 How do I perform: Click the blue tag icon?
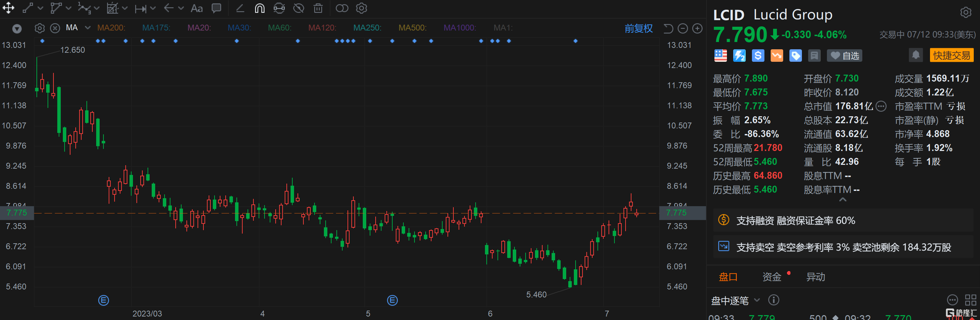(x=795, y=56)
